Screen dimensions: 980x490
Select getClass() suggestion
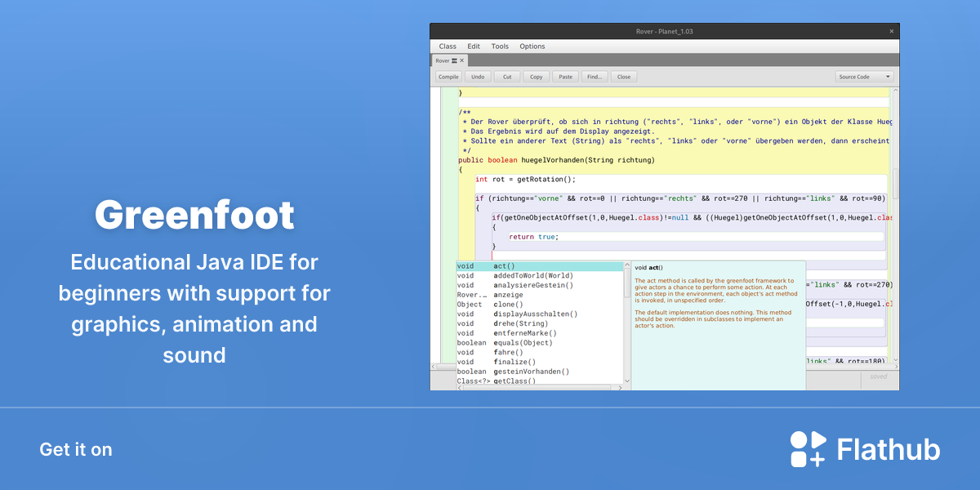pos(539,381)
